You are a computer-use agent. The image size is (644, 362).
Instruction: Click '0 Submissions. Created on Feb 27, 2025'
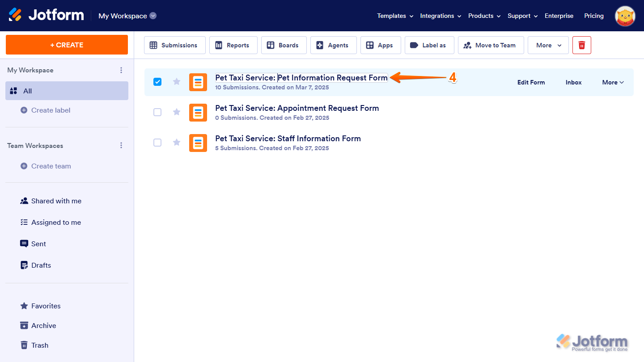click(x=272, y=118)
